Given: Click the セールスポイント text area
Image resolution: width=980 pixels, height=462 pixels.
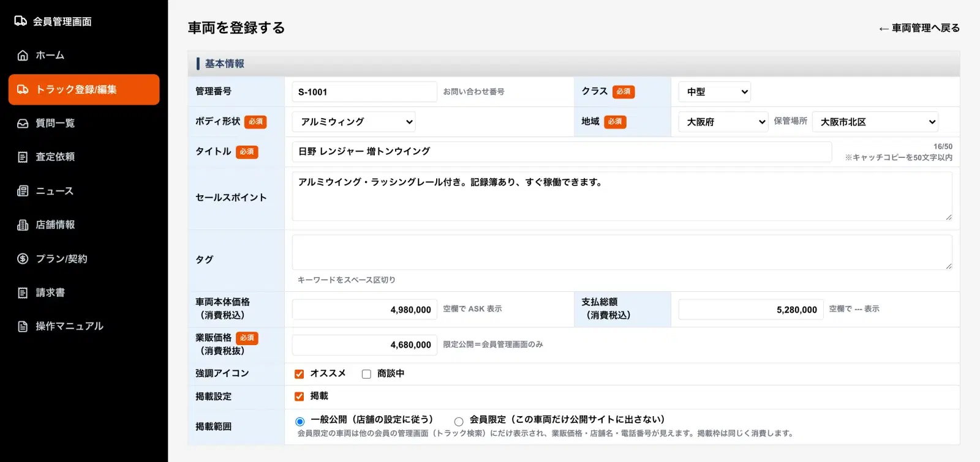Looking at the screenshot, I should 622,196.
